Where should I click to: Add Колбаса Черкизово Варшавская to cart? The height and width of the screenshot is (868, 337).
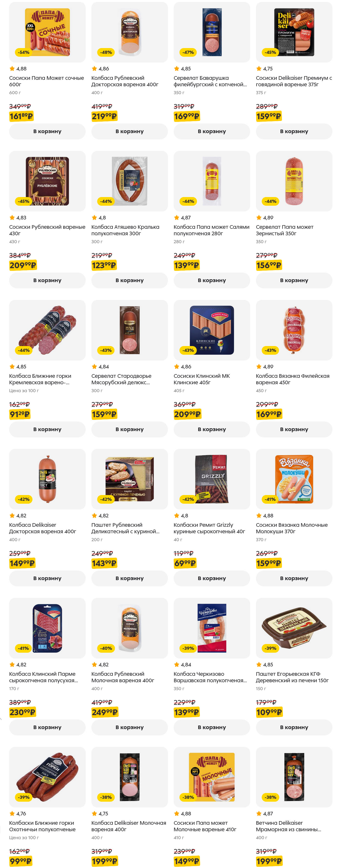point(211,727)
